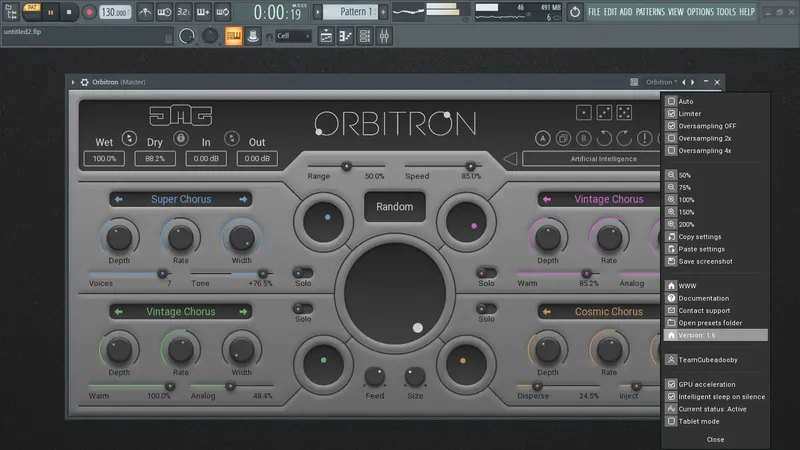Screen dimensions: 800x450
Task: Open the channel rack icon
Action: coord(365,36)
